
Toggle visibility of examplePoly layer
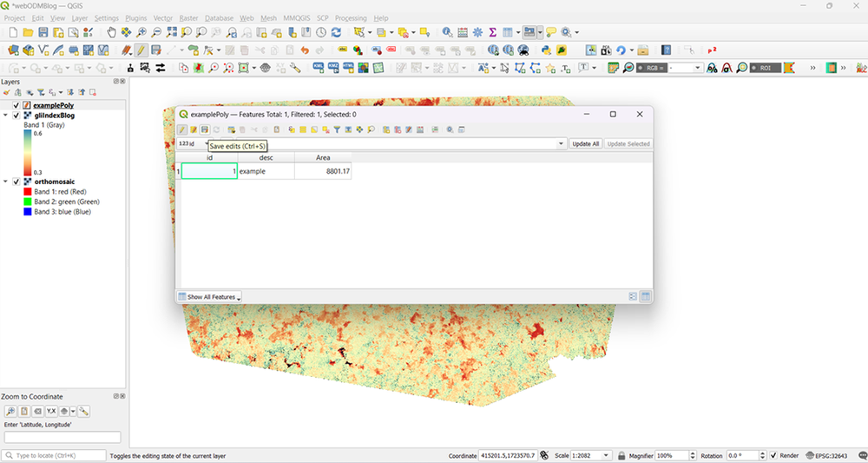pos(16,105)
